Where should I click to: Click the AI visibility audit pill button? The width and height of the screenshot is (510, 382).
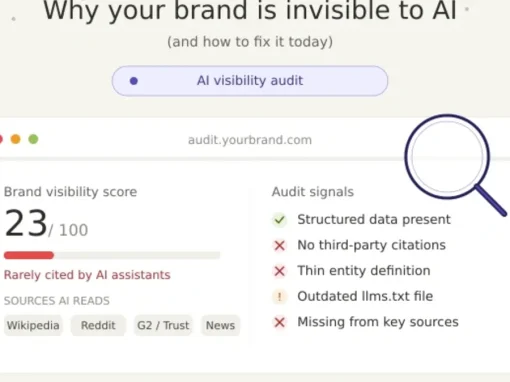(x=250, y=81)
